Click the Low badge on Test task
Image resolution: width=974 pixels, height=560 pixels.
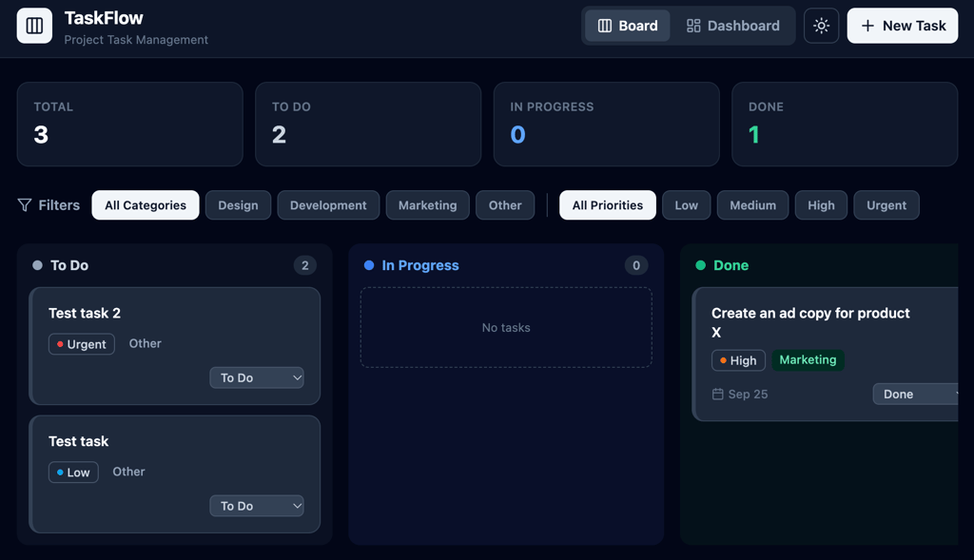click(73, 473)
